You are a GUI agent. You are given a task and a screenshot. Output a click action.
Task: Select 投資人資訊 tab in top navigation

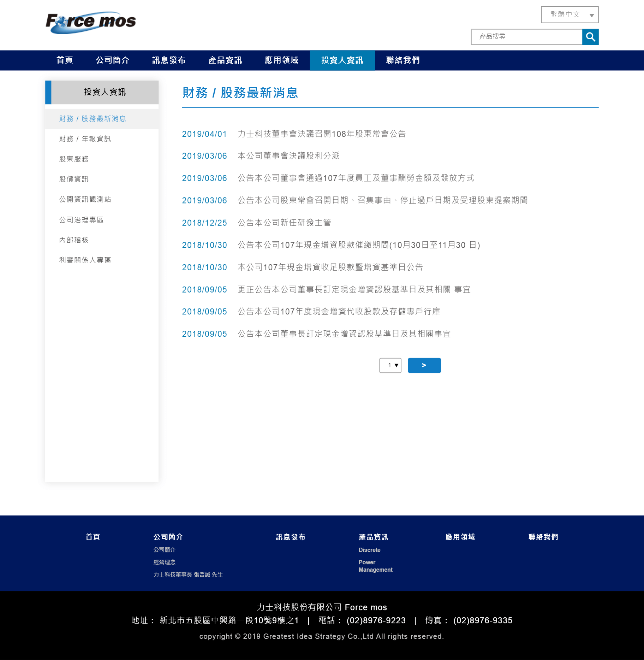342,60
